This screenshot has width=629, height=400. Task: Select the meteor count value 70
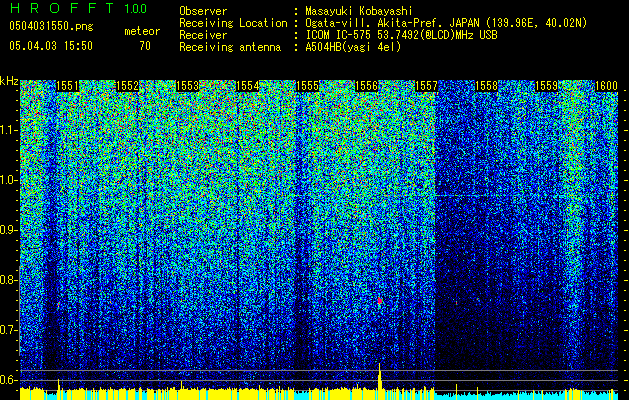tap(145, 46)
